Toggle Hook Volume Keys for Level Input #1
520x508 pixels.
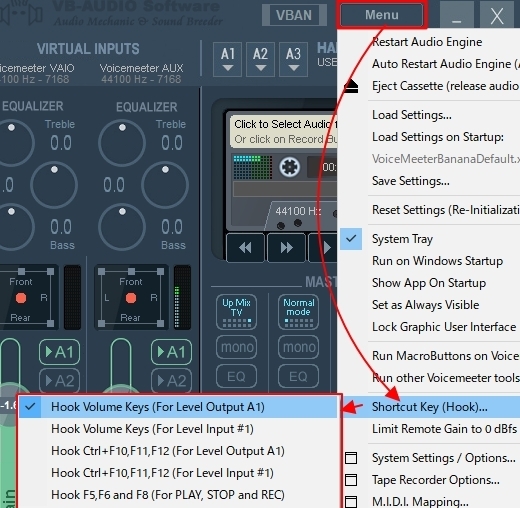tap(178, 429)
